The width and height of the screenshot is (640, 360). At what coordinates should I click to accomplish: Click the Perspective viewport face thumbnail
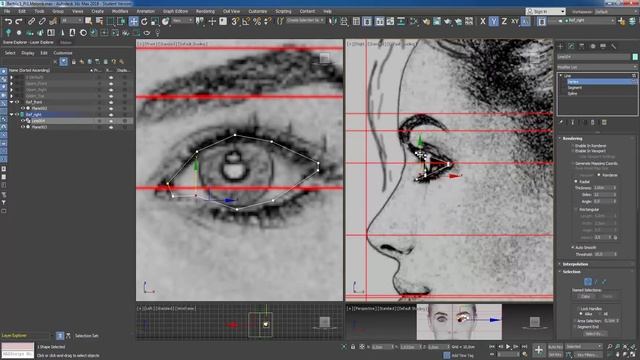[459, 322]
